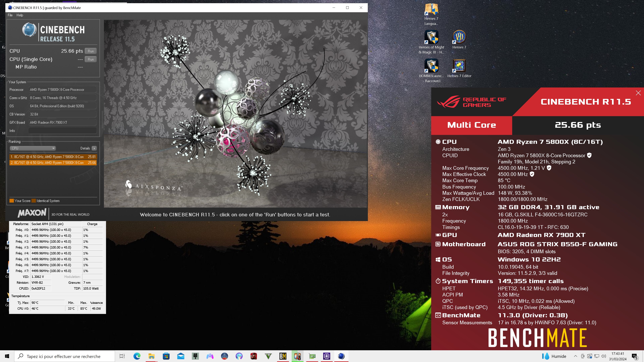
Task: Open Red Dead Redemption taskbar icon
Action: pos(254,356)
